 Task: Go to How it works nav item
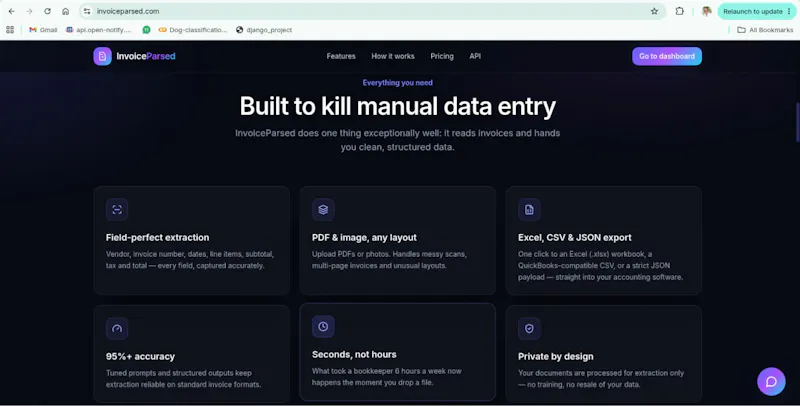point(393,56)
